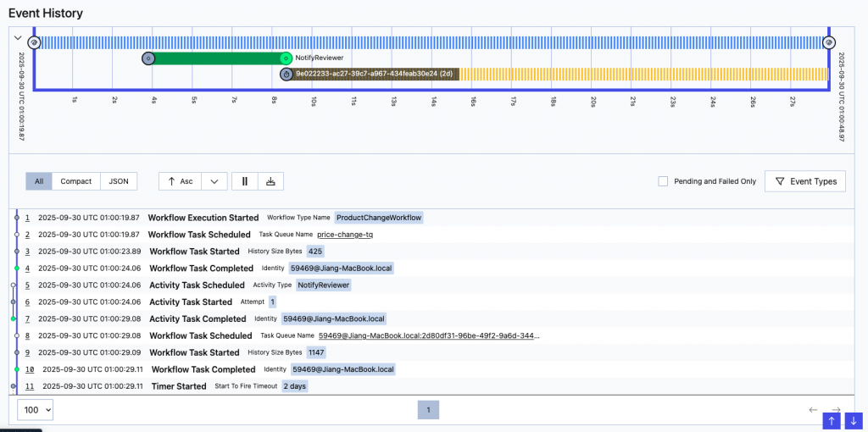Image resolution: width=868 pixels, height=432 pixels.
Task: Jump to bottom with down-arrow button
Action: (x=853, y=420)
